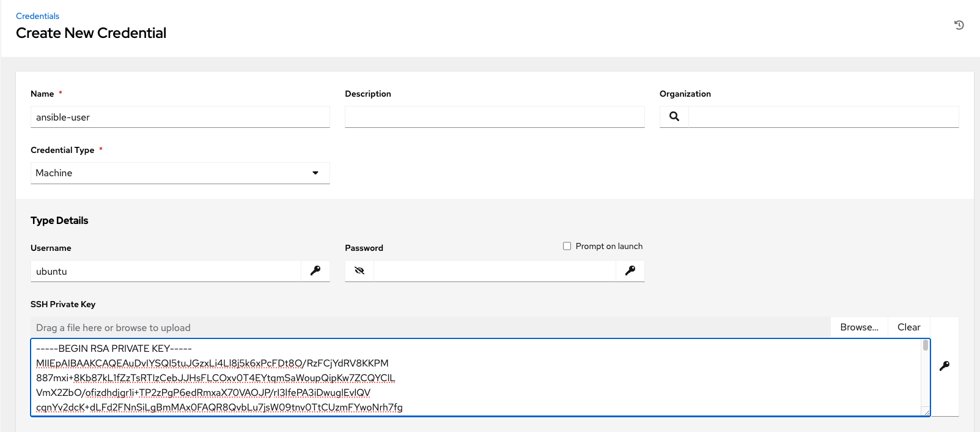Open the Organization lookup search icon
The image size is (980, 432).
[x=674, y=116]
